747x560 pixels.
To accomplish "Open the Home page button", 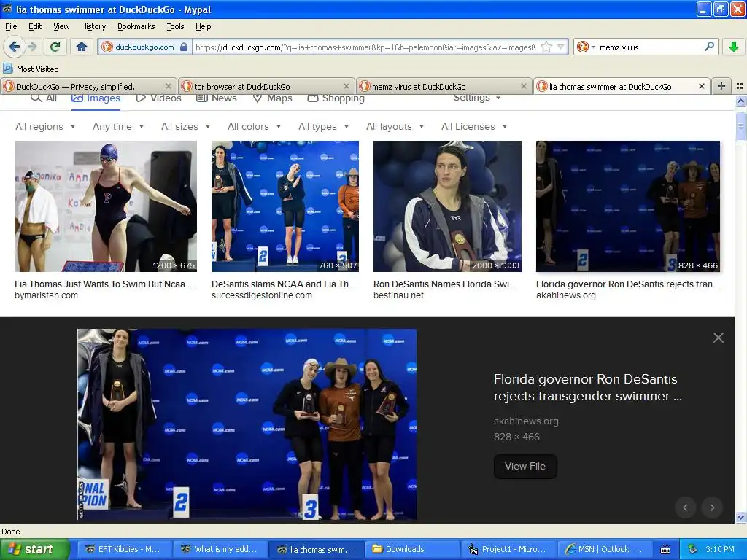I will tap(82, 47).
